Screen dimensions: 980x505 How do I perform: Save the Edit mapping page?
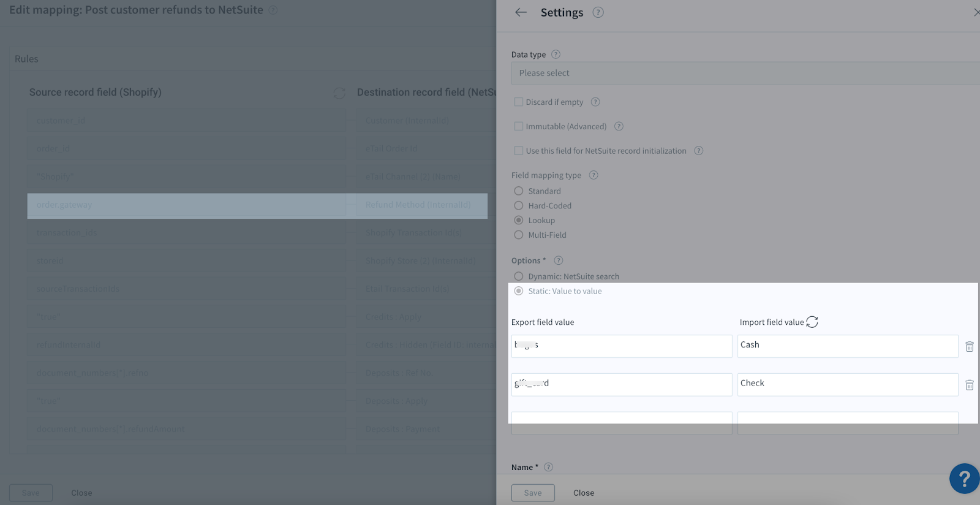[x=31, y=493]
